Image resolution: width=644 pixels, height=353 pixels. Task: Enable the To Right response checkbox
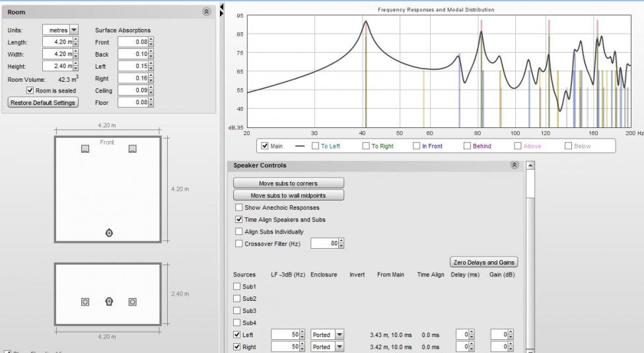[366, 146]
